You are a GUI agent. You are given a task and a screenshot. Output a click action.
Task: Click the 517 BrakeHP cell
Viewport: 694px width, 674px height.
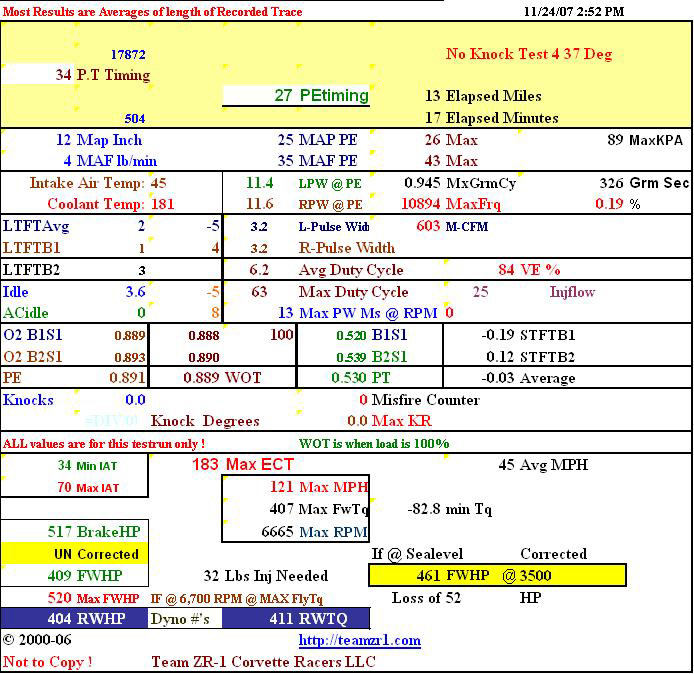[x=75, y=532]
